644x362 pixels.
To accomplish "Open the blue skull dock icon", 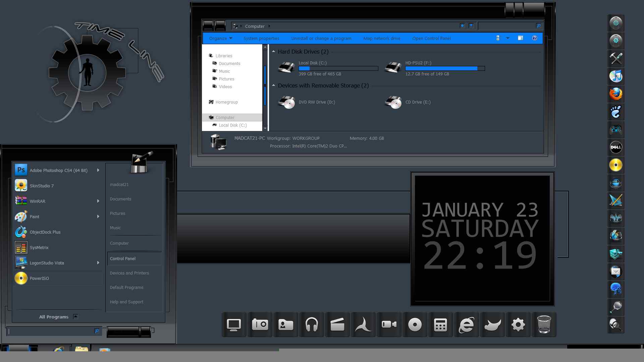I will [616, 289].
